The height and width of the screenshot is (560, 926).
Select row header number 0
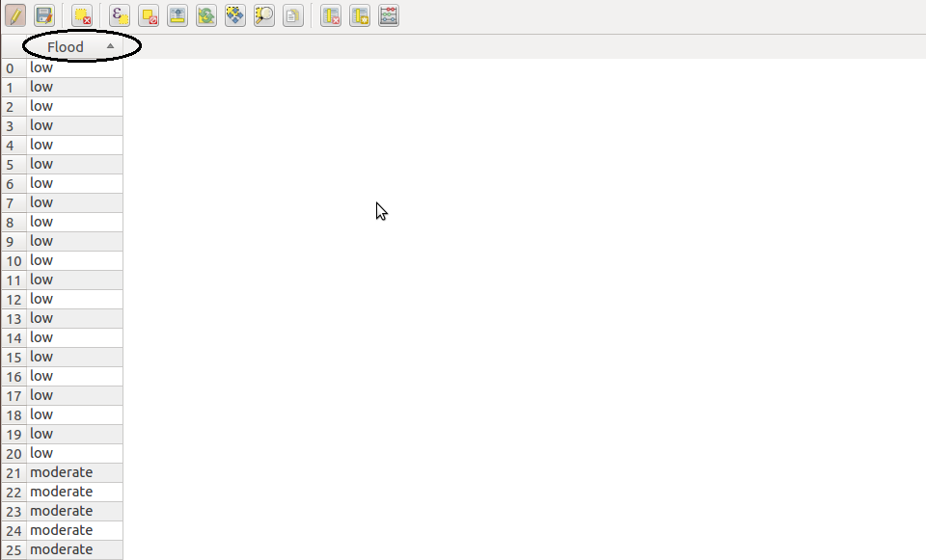click(x=14, y=67)
